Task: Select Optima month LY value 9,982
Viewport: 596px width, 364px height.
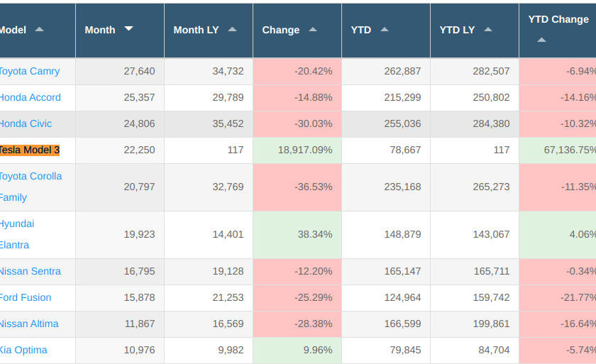Action: click(x=231, y=350)
